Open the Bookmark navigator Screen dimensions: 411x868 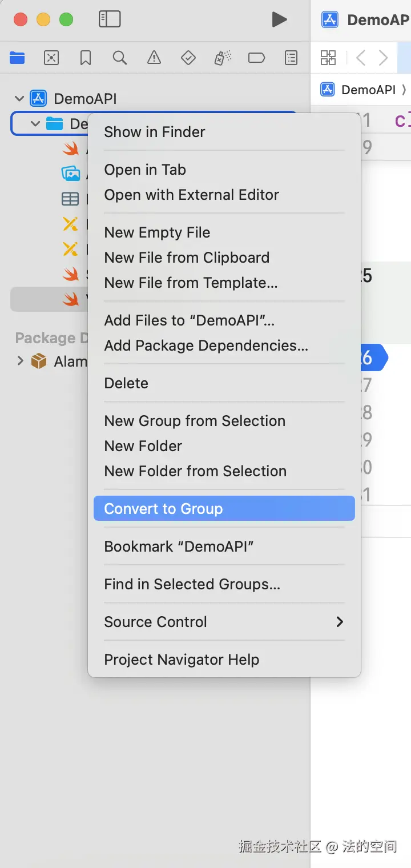point(86,58)
